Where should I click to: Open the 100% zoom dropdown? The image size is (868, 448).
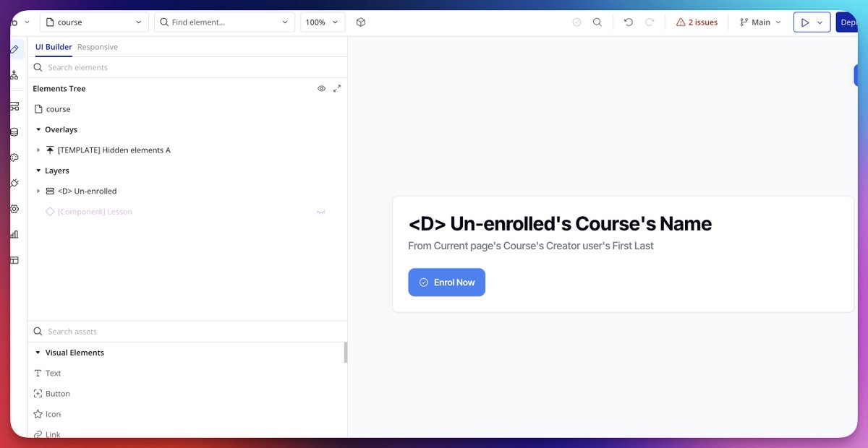(x=323, y=22)
